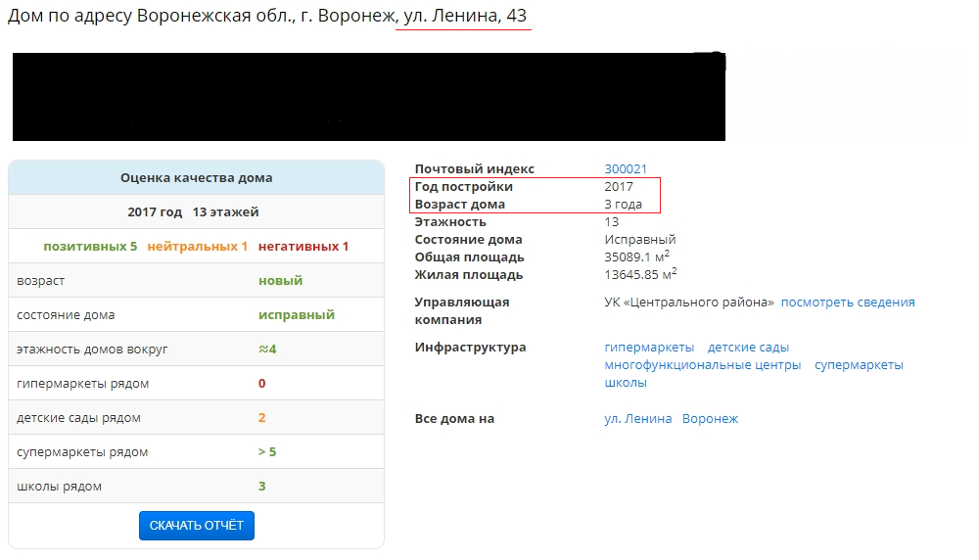Click the исправный value in panel

point(297,315)
